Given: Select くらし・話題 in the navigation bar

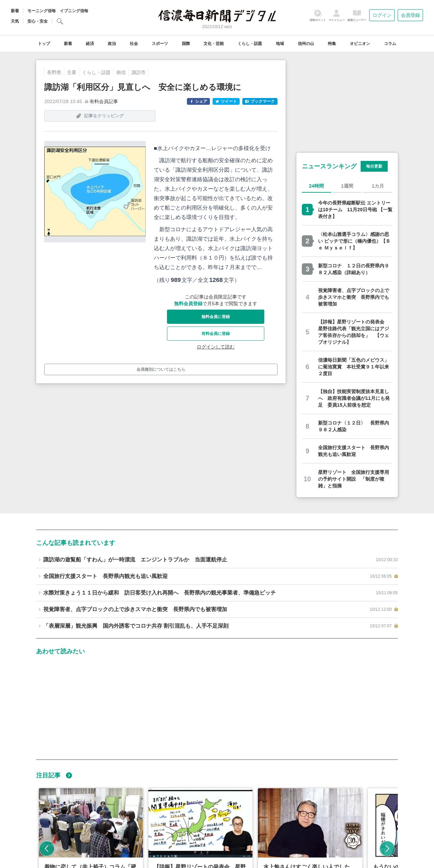Looking at the screenshot, I should (x=250, y=44).
